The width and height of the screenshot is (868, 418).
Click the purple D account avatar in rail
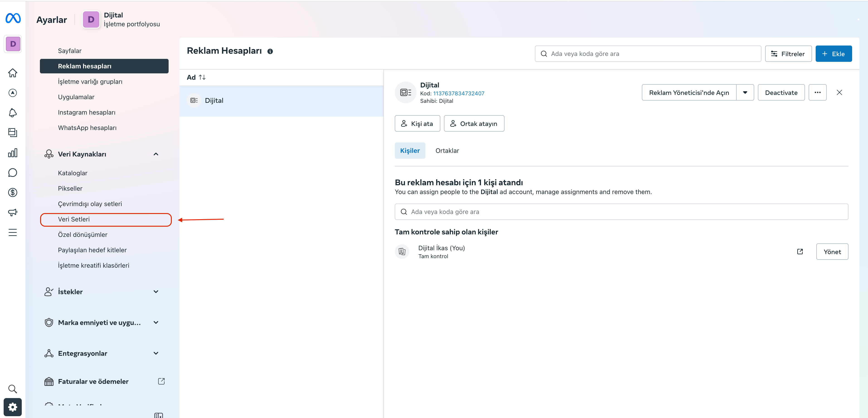pos(13,44)
